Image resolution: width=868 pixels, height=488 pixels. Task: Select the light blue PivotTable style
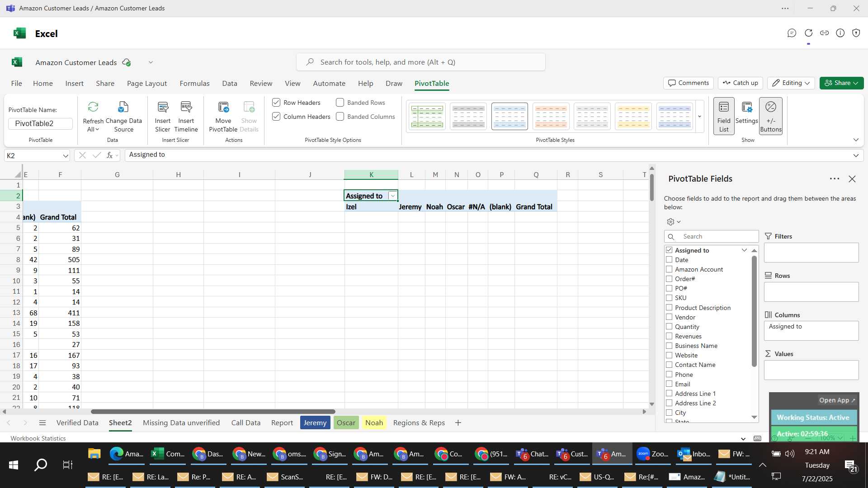509,117
